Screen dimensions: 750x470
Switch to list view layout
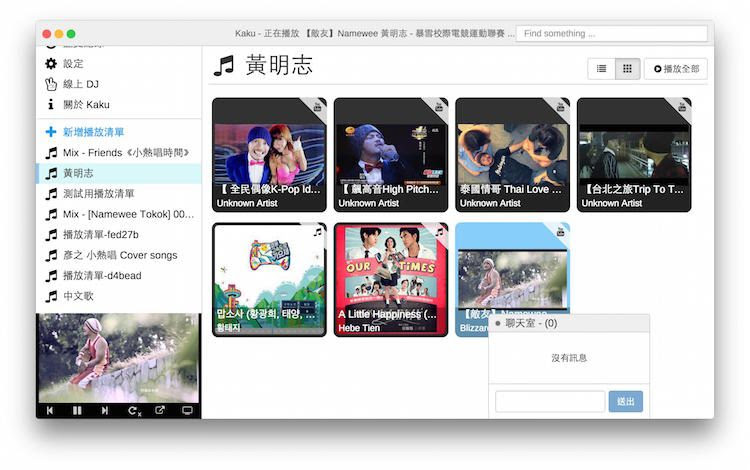click(601, 69)
